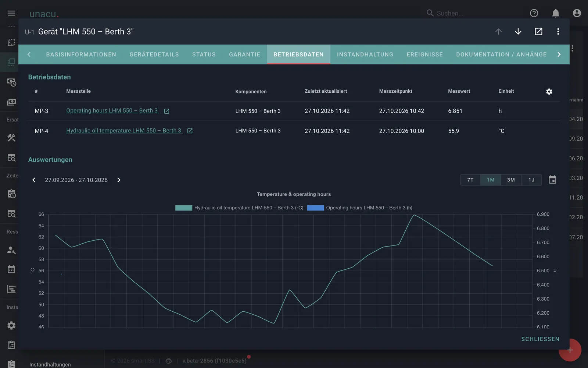588x368 pixels.
Task: Switch to the Gerätedetails tab
Action: point(154,54)
